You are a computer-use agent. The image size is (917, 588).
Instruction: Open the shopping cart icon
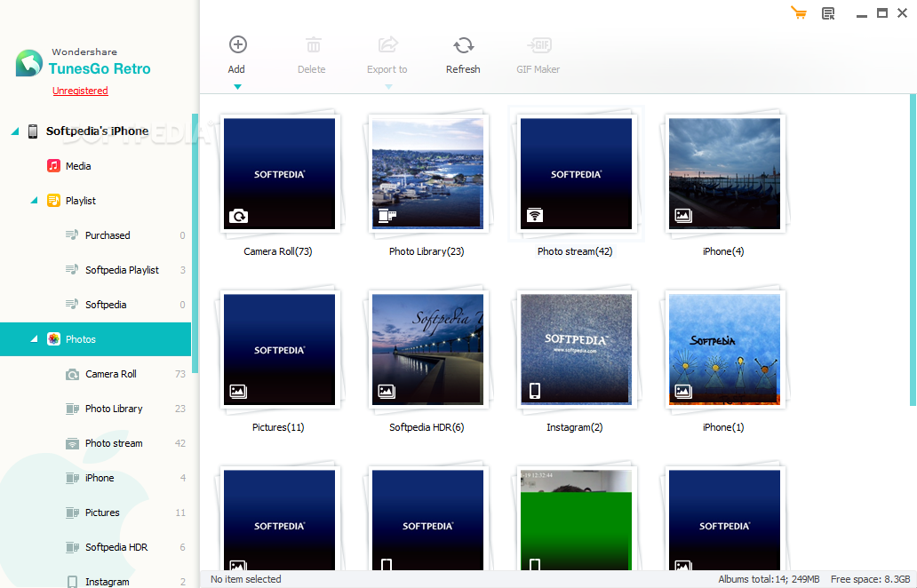click(x=798, y=12)
